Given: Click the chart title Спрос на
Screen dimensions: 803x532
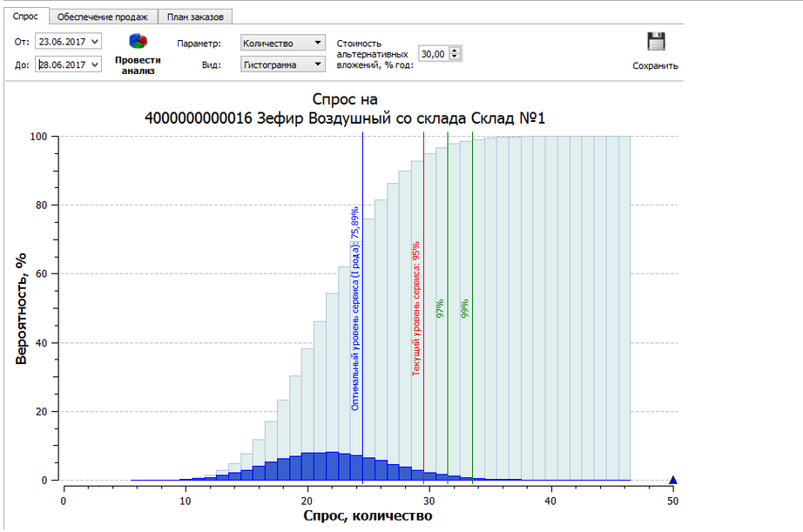Looking at the screenshot, I should point(345,99).
